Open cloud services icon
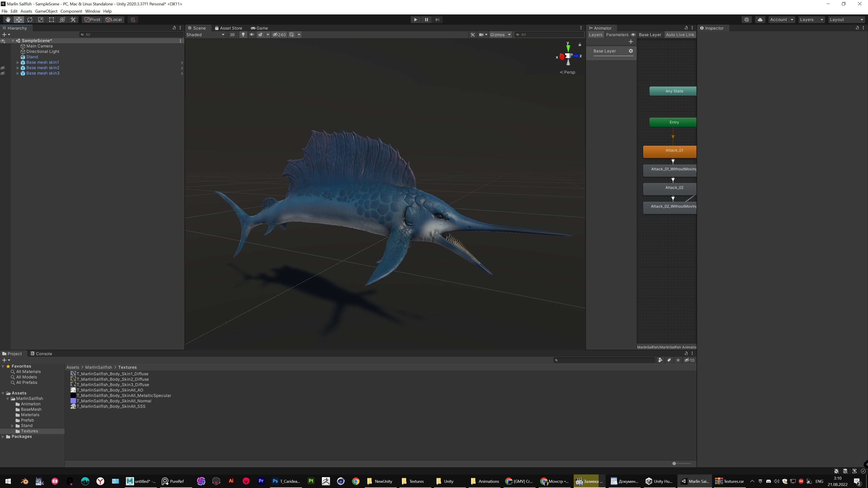 pos(760,19)
